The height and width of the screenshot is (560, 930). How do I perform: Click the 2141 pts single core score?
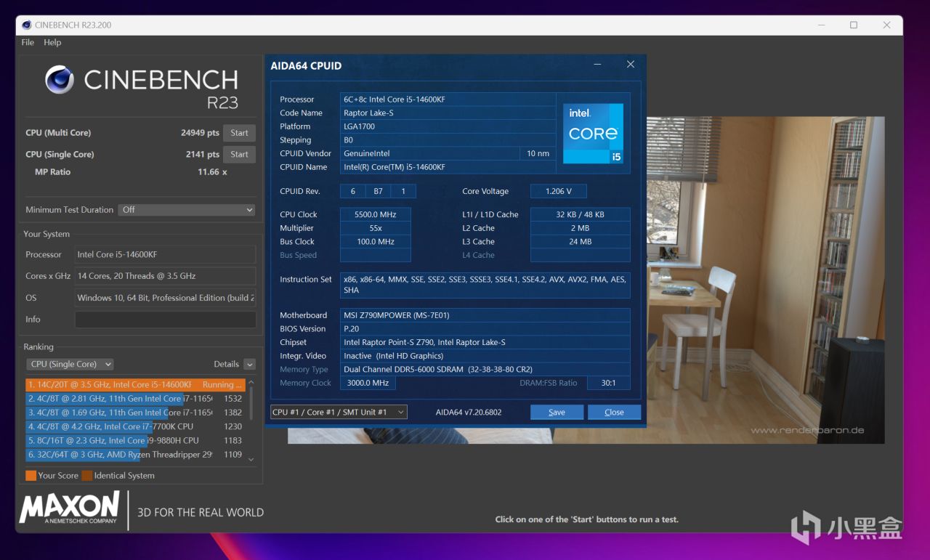pos(202,154)
